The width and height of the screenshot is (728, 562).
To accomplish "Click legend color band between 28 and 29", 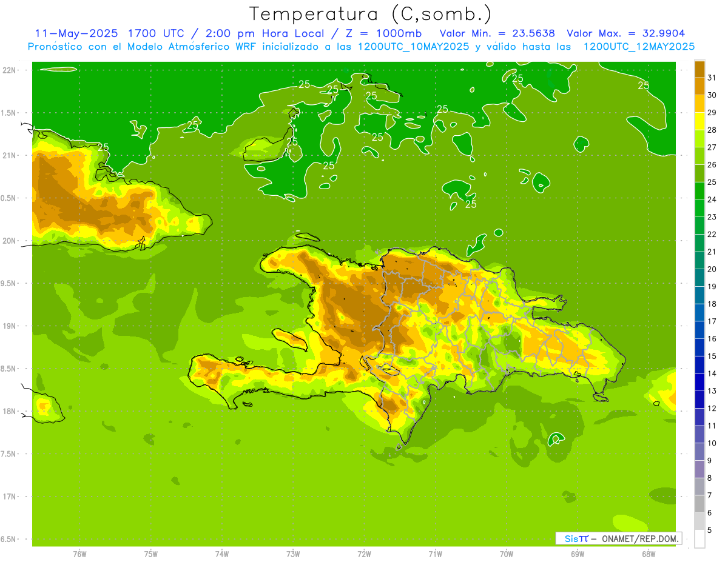I will point(699,121).
